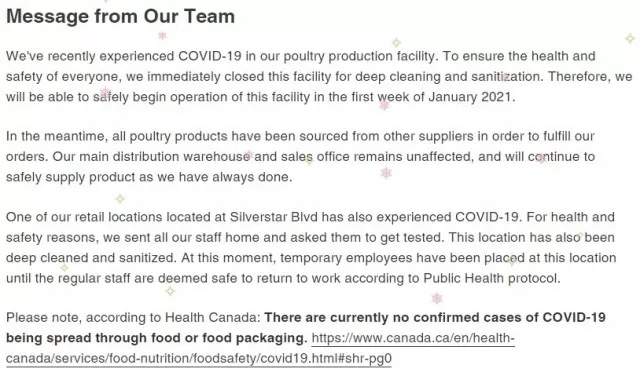The width and height of the screenshot is (640, 376).
Task: Click the yellow sparkle under "deep cleaned"
Action: point(64,268)
